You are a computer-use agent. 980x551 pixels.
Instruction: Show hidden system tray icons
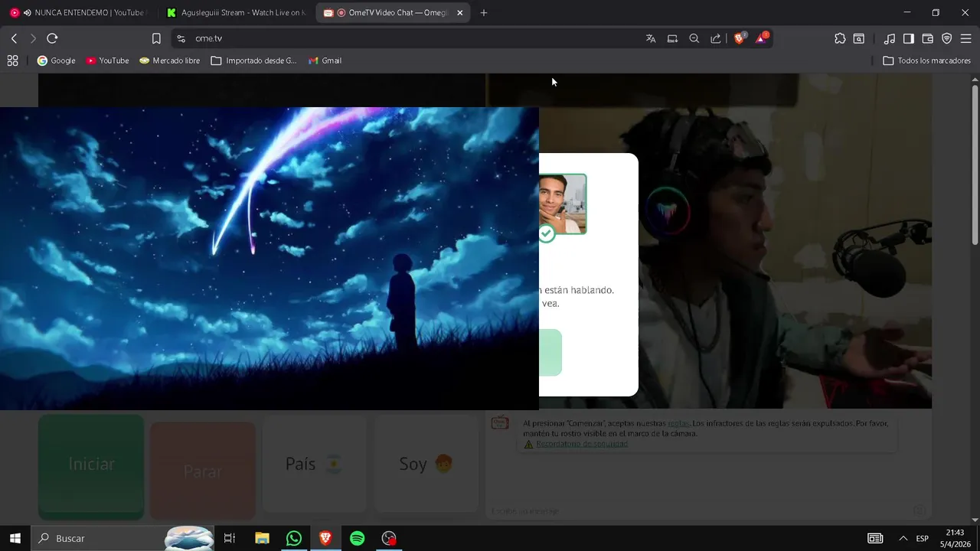903,538
